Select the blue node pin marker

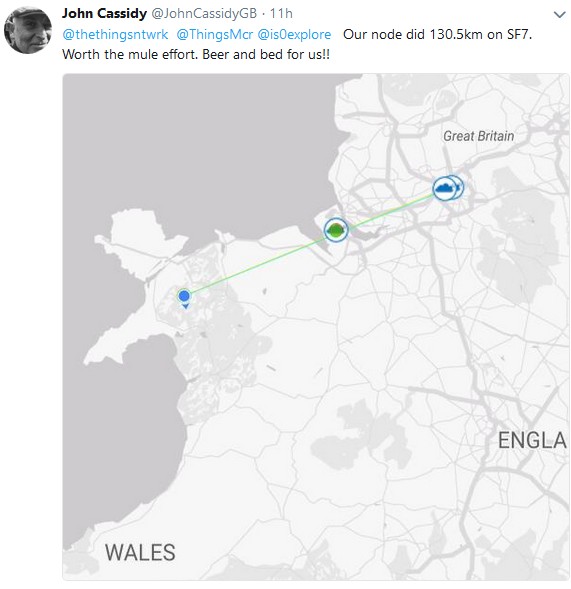click(x=184, y=296)
